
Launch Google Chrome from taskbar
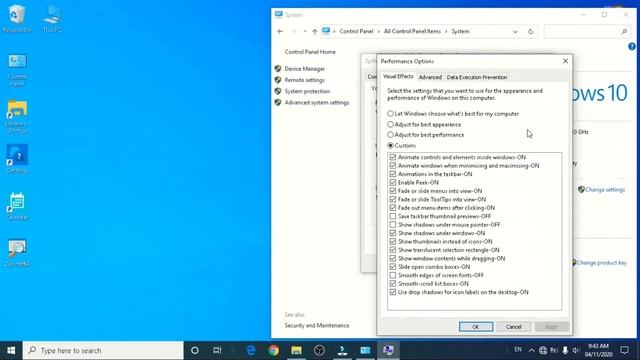pyautogui.click(x=273, y=350)
